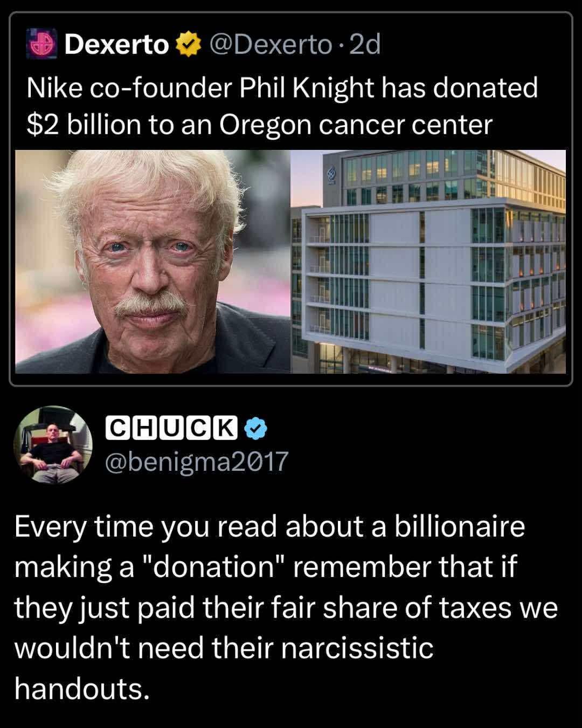
Task: Open the Dexerto display name
Action: coord(116,45)
